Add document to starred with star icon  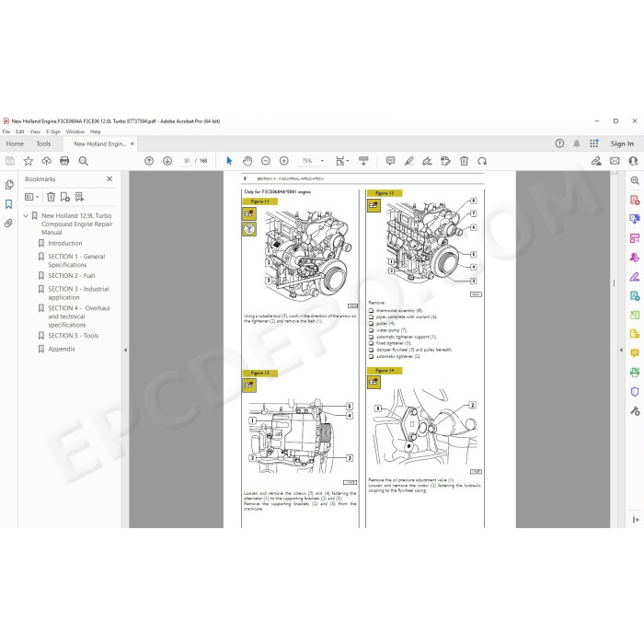(28, 161)
